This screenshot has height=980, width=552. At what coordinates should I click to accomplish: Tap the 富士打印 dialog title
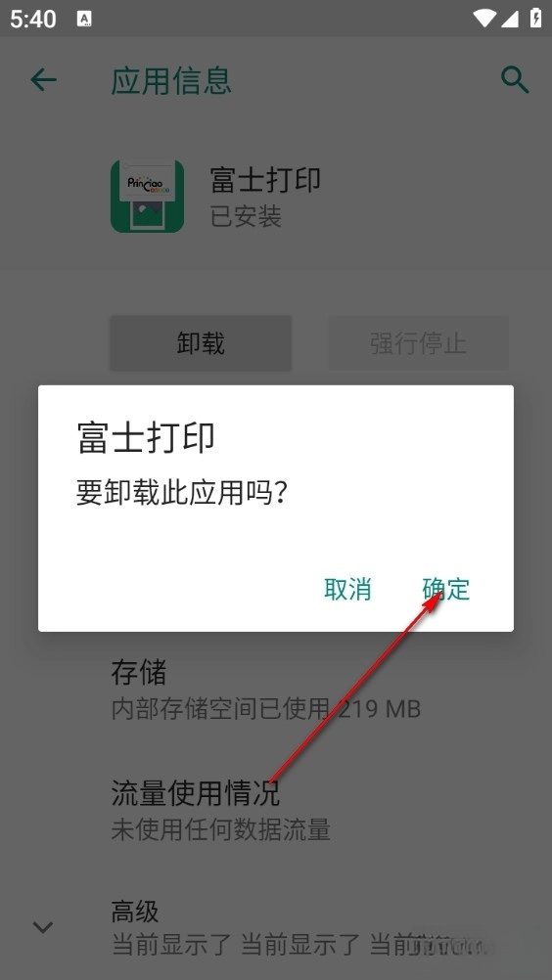tap(146, 437)
